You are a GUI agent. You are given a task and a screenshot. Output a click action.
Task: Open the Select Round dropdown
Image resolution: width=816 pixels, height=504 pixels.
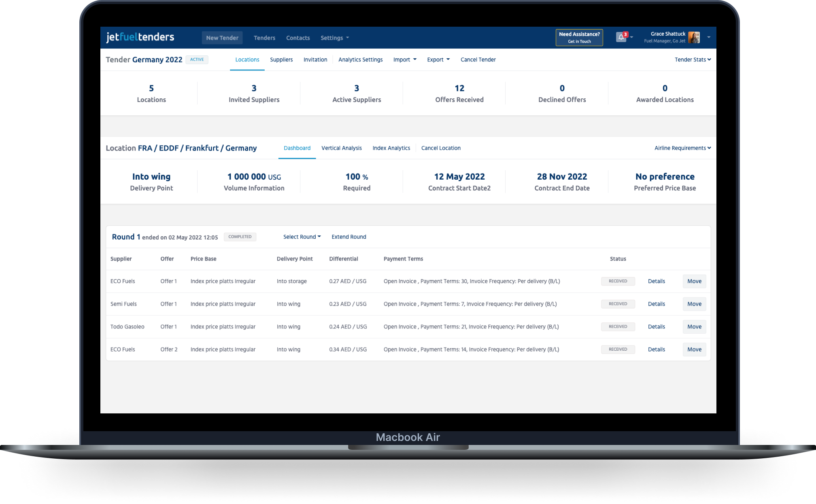click(302, 237)
